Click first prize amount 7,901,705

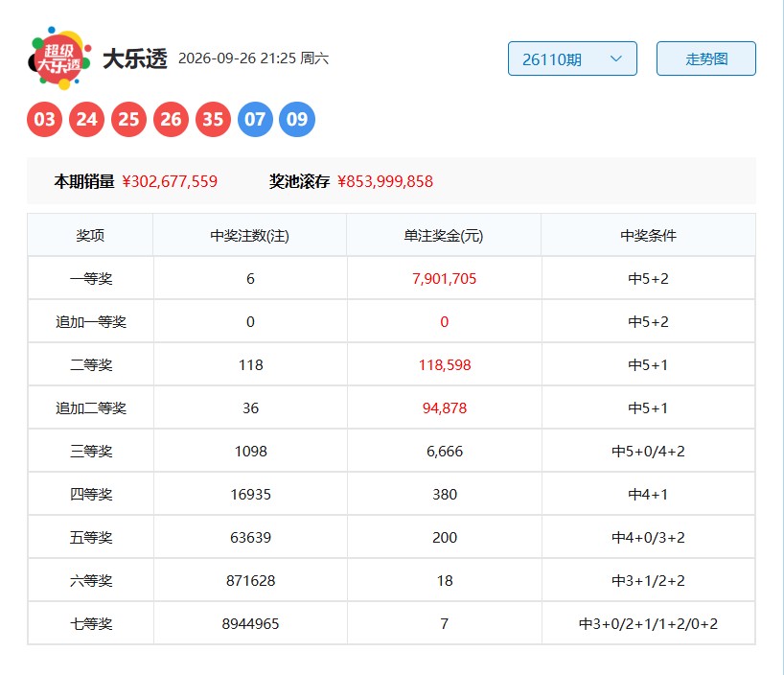(x=444, y=279)
